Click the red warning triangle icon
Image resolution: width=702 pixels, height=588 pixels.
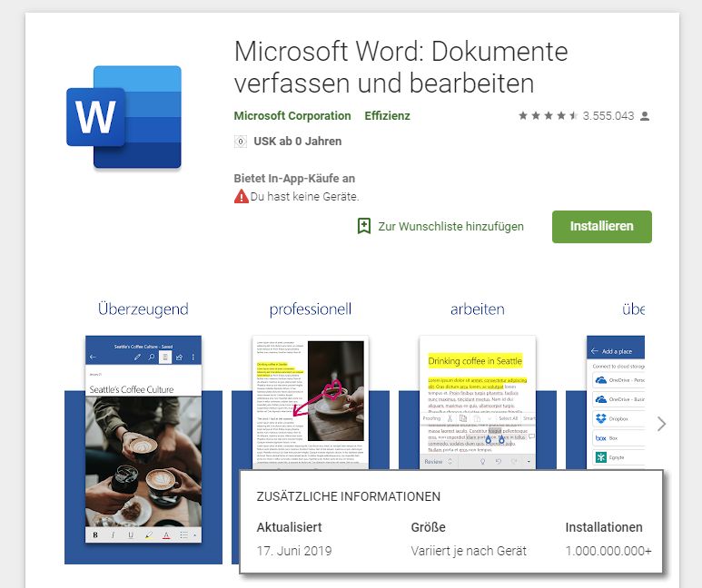point(241,196)
